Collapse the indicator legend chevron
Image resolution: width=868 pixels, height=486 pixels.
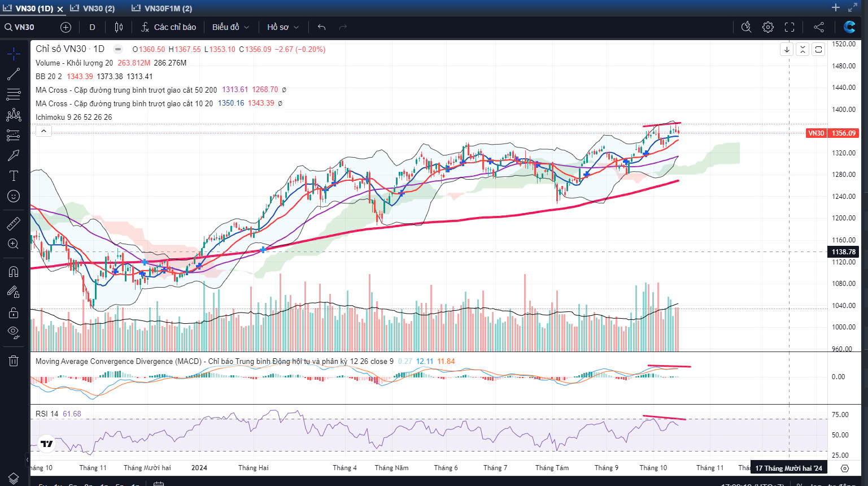pyautogui.click(x=43, y=131)
